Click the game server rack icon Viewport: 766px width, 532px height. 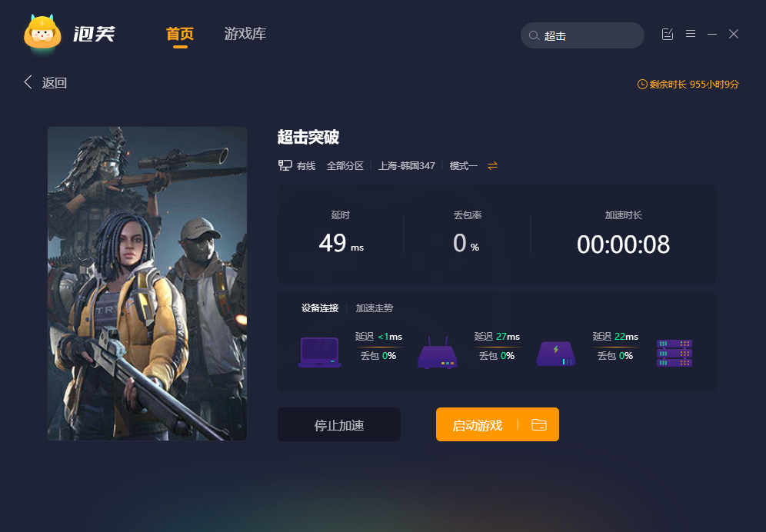click(x=674, y=353)
